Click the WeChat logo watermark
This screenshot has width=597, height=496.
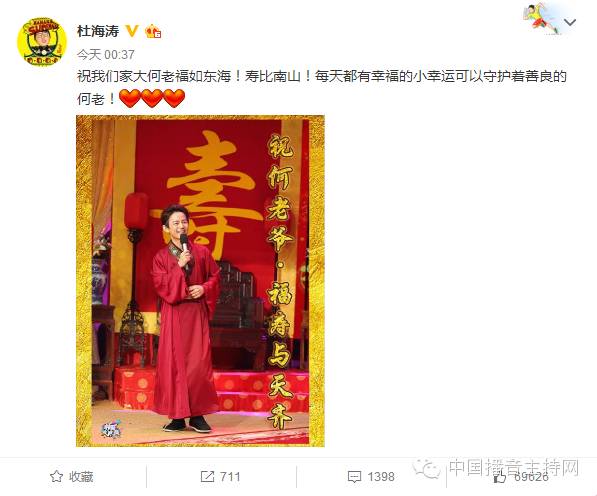(x=426, y=468)
